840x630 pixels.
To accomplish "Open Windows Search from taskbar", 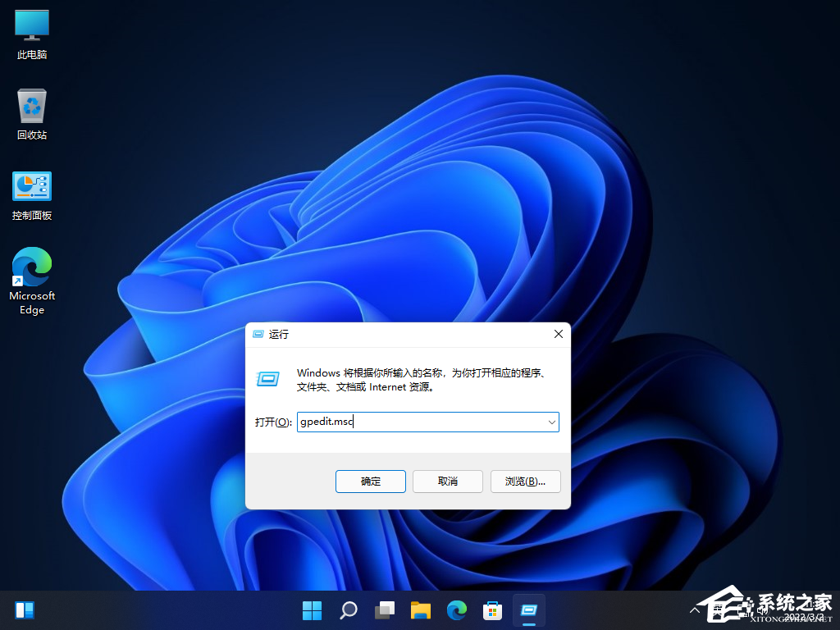I will point(348,610).
